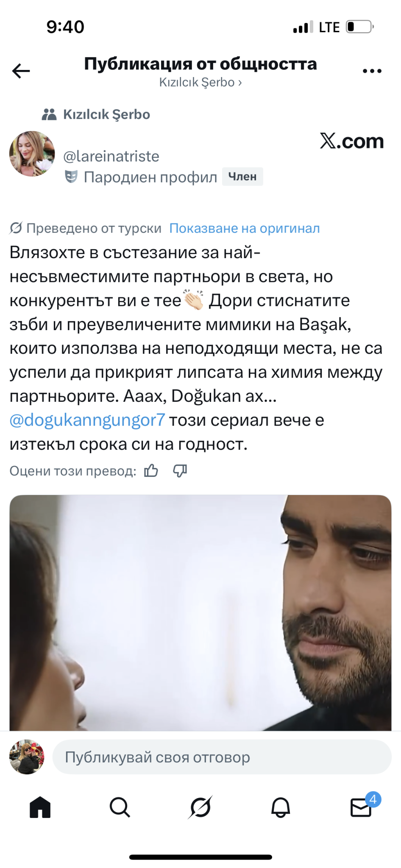This screenshot has height=868, width=401.
Task: Tap your own avatar beside reply box
Action: (27, 757)
